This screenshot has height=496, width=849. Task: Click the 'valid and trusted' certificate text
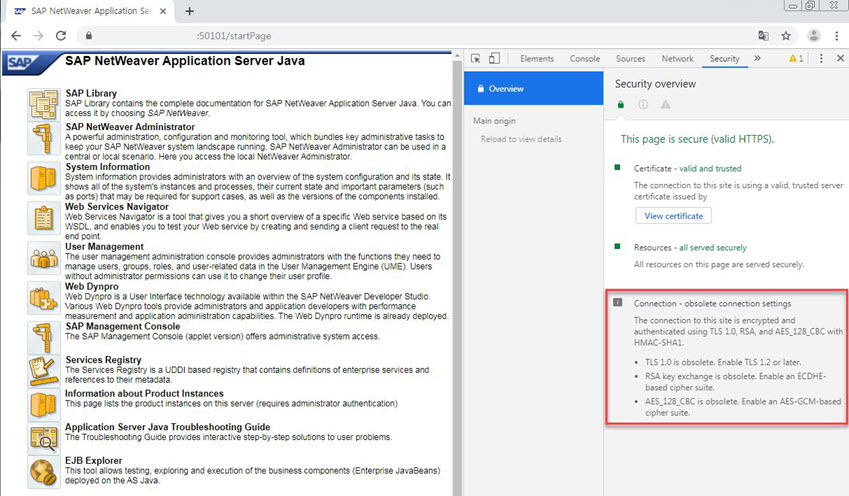coord(710,168)
